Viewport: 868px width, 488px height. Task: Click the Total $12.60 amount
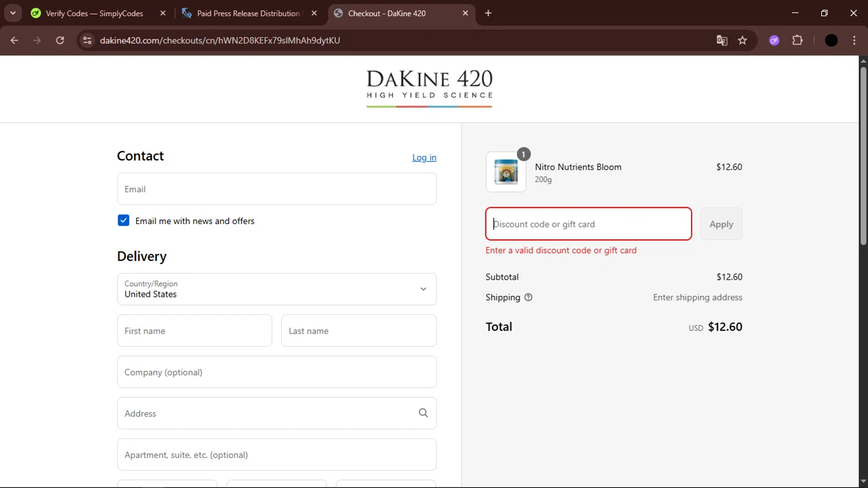(725, 327)
